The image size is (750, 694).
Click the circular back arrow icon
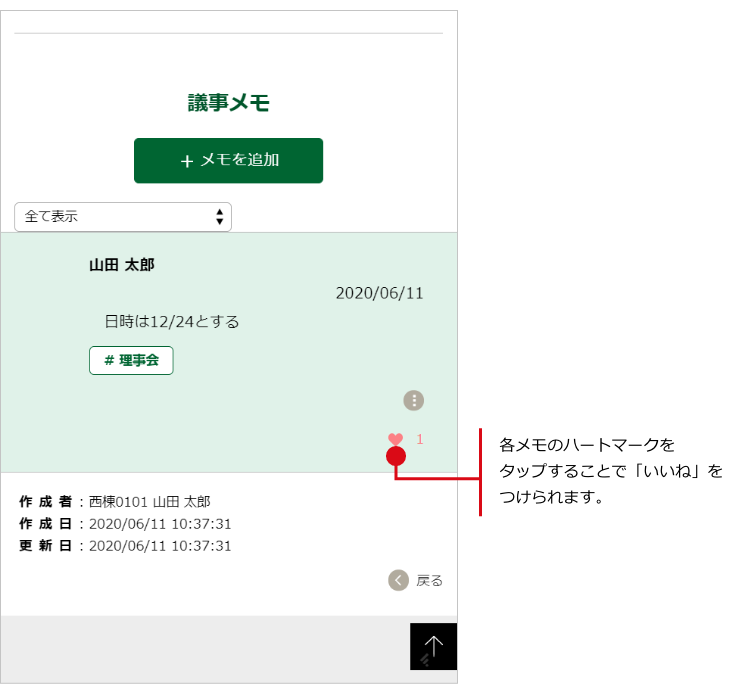coord(398,580)
